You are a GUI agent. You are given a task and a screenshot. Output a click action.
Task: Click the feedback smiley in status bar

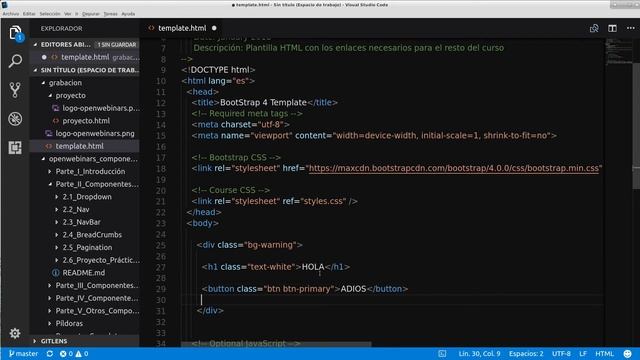627,353
